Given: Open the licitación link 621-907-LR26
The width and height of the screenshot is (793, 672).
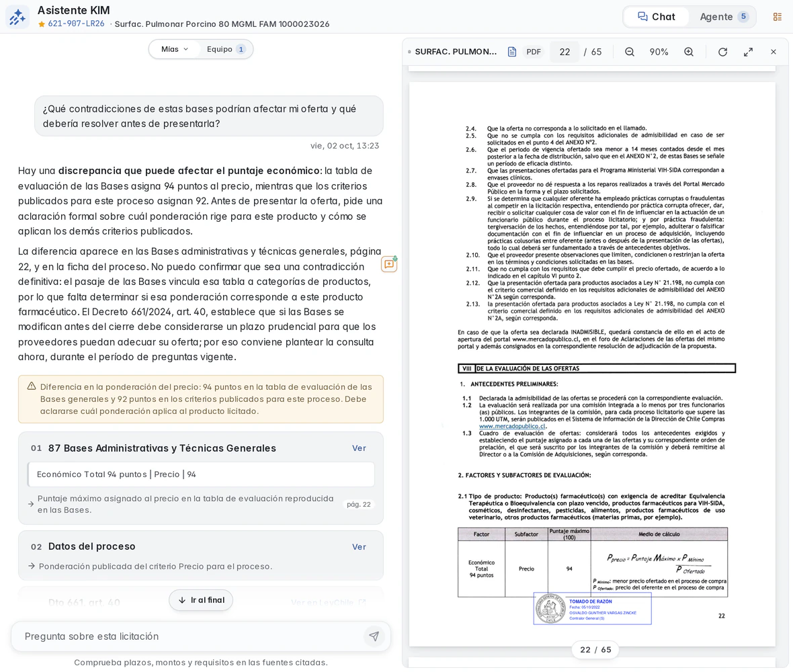Looking at the screenshot, I should click(76, 24).
